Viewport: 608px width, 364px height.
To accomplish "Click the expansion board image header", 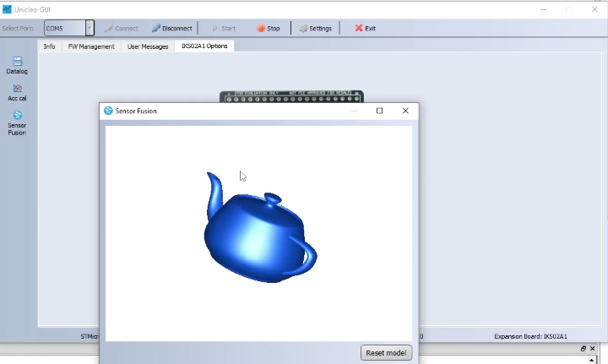I will point(291,96).
